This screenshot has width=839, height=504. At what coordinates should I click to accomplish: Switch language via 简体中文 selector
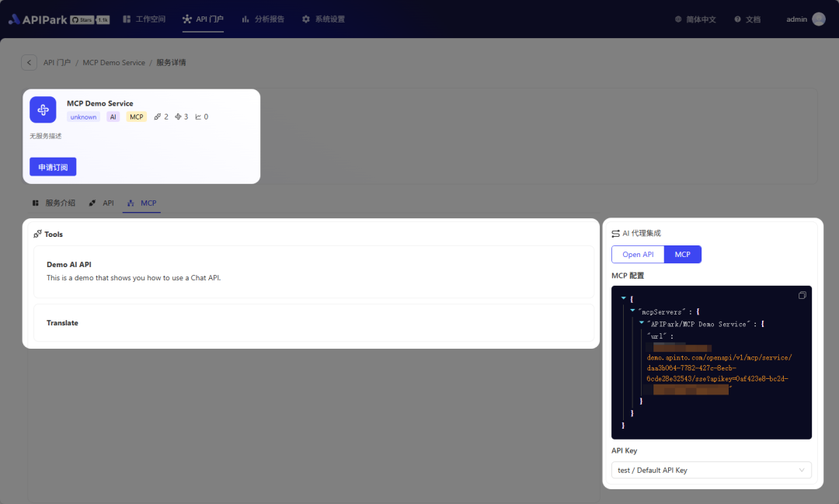coord(695,19)
